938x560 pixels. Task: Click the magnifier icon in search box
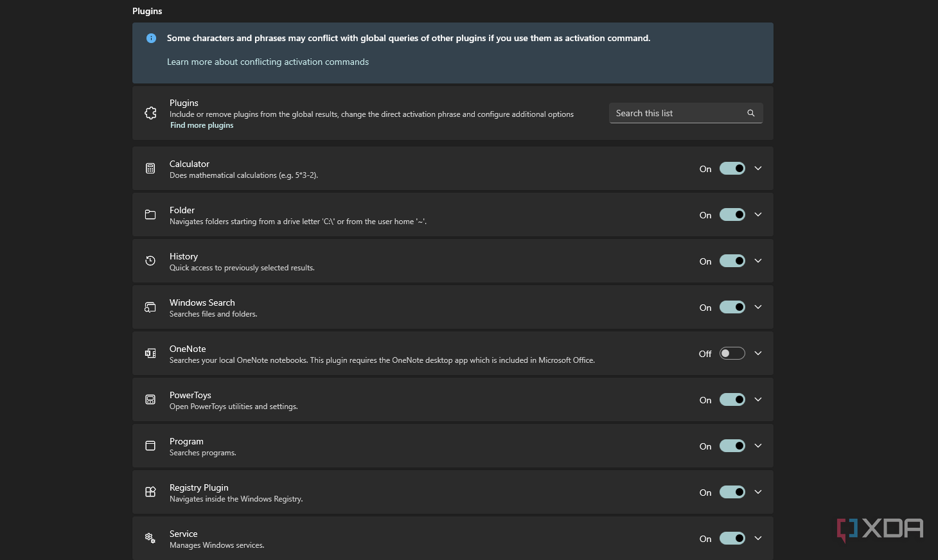click(750, 113)
